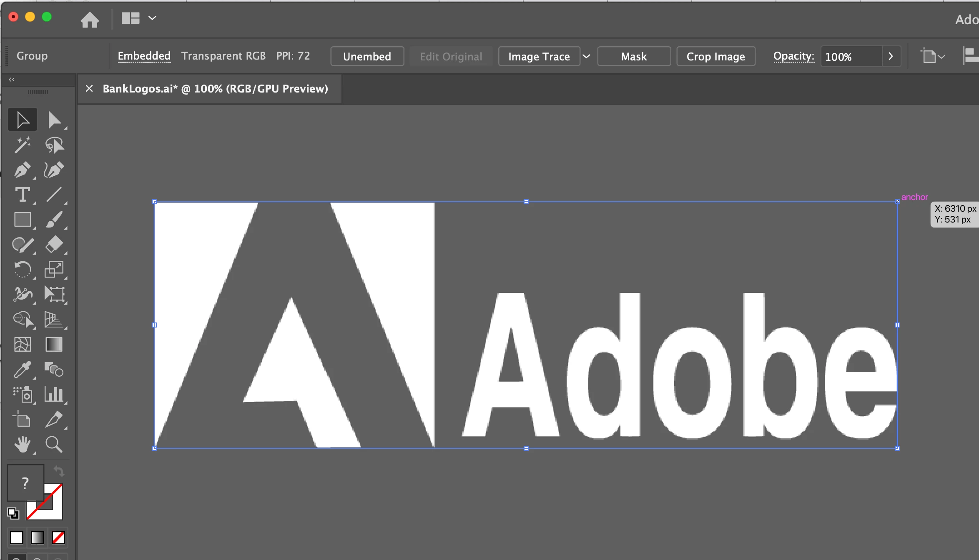Activate the Gradient tool
Screen dimensions: 979x560
coord(54,345)
